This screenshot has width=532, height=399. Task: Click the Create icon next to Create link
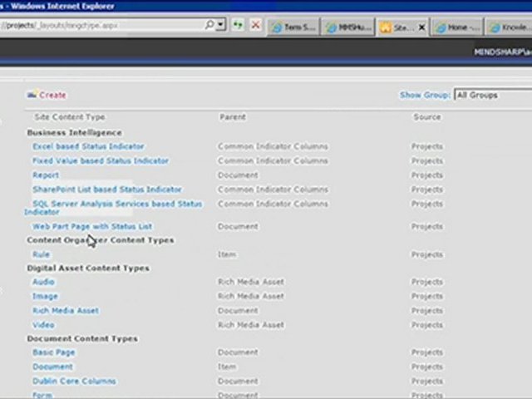coord(32,95)
